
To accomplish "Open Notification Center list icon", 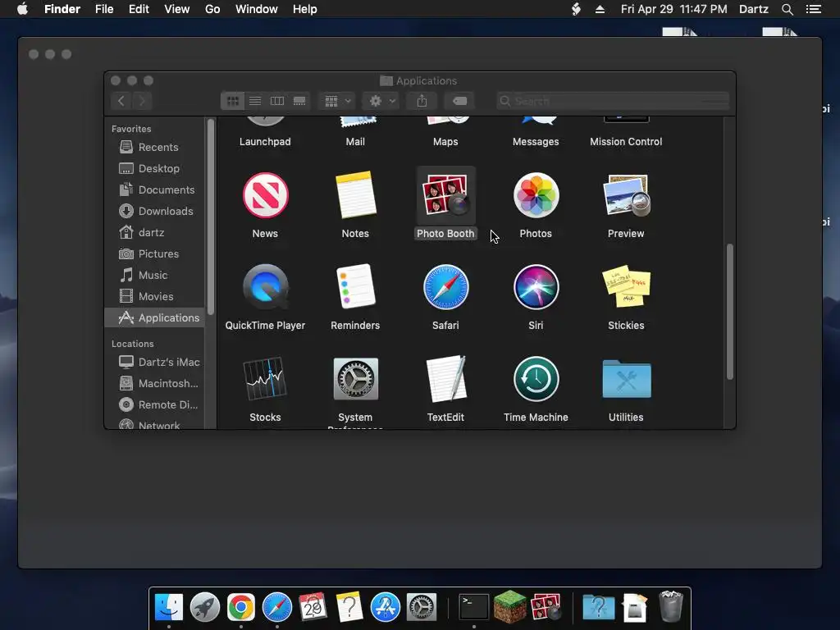I will pyautogui.click(x=813, y=9).
